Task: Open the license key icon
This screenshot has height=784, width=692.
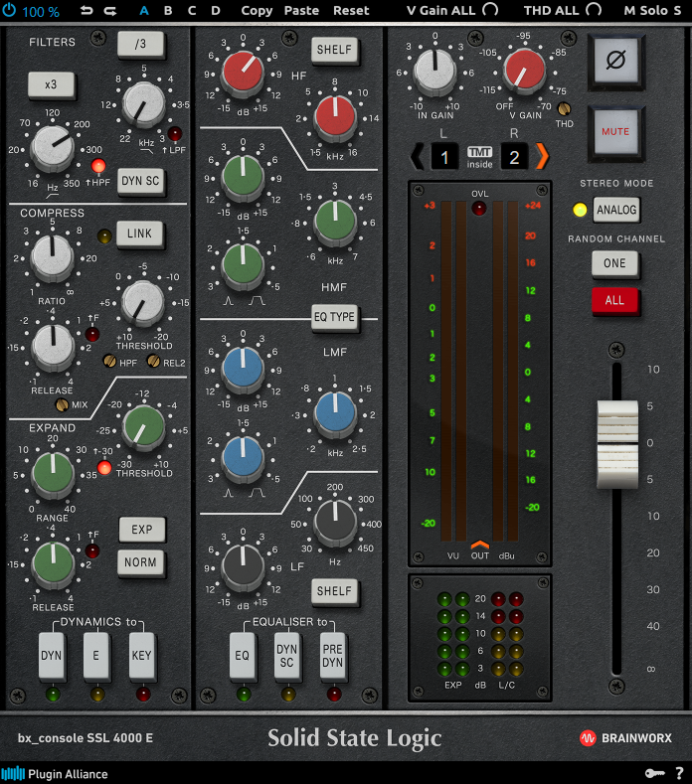Action: [654, 773]
